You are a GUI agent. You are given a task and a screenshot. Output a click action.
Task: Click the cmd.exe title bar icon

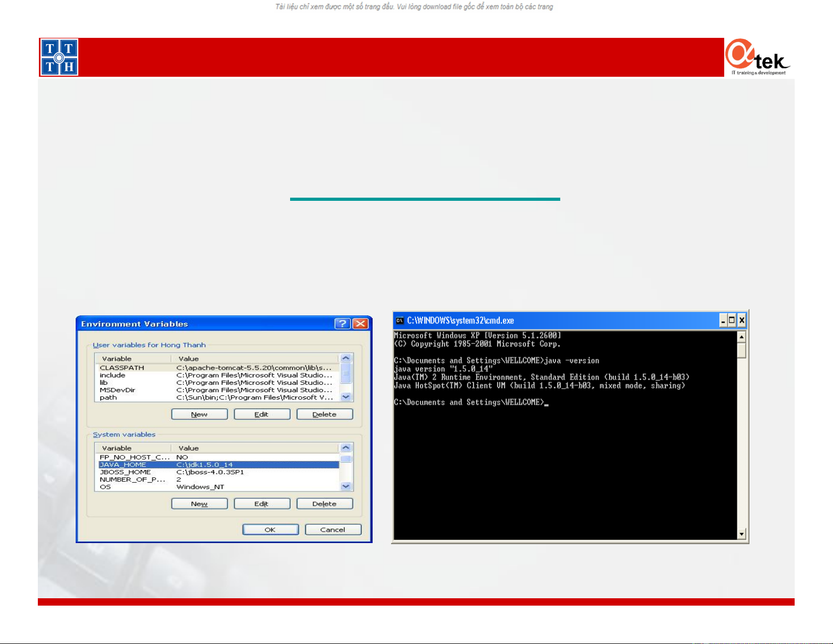pos(400,321)
